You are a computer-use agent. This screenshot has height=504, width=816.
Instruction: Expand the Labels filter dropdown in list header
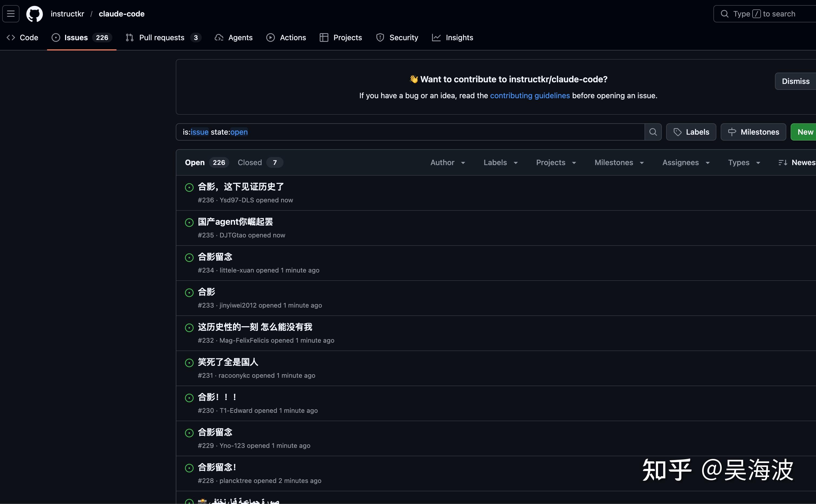[x=500, y=163]
